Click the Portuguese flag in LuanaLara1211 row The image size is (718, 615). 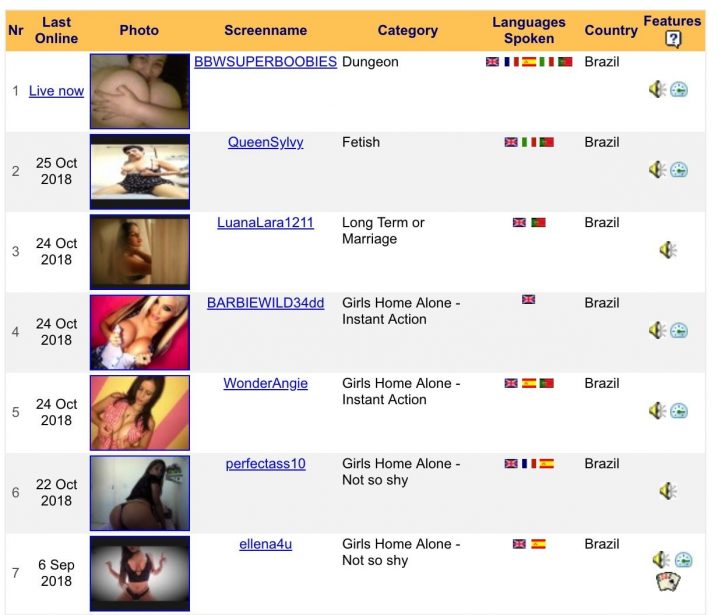(x=538, y=223)
